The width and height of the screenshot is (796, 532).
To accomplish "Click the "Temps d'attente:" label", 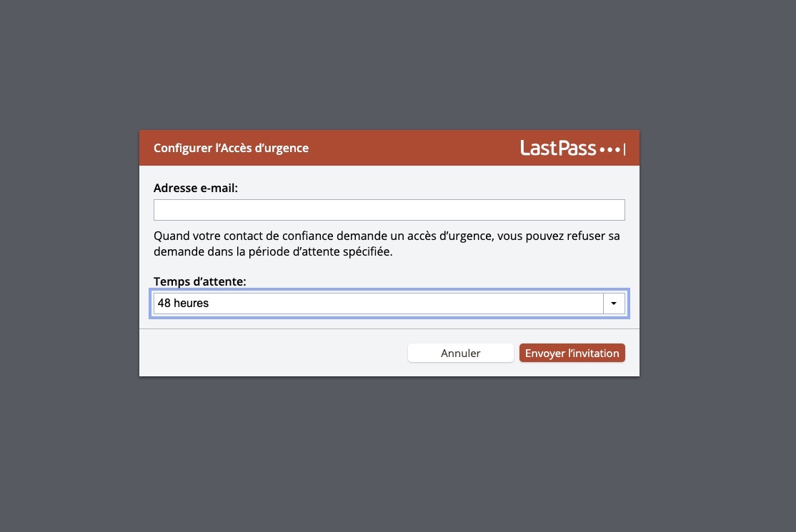I will tap(199, 281).
